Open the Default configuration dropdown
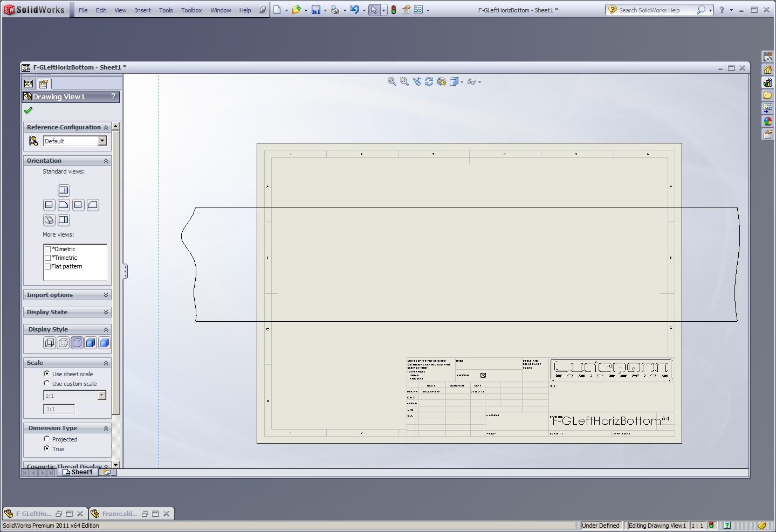The image size is (776, 532). [x=102, y=141]
